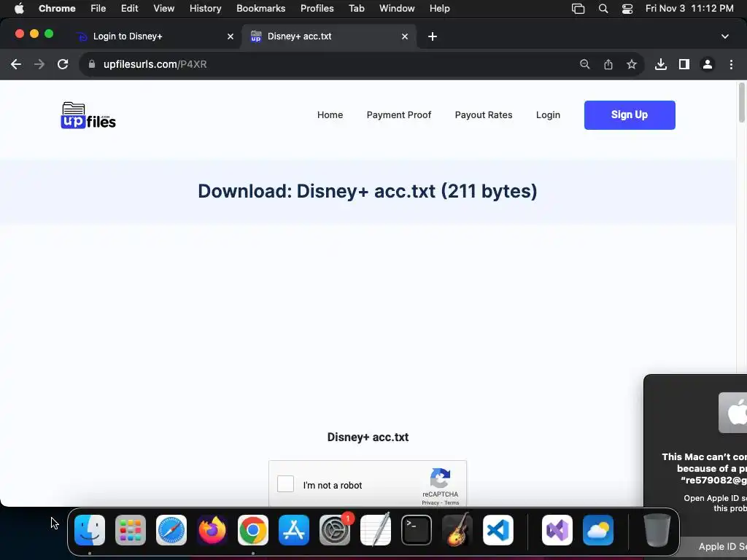Open the Window menu

pyautogui.click(x=397, y=9)
